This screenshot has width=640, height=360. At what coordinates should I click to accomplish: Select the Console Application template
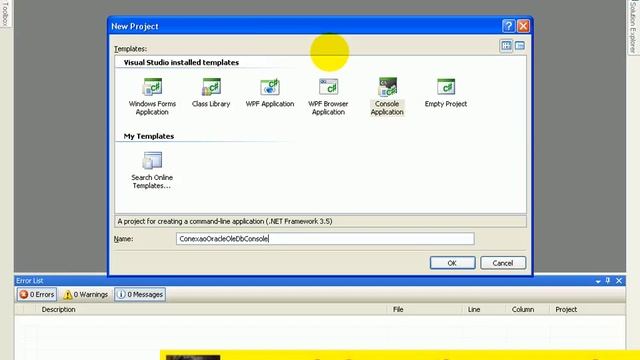387,97
